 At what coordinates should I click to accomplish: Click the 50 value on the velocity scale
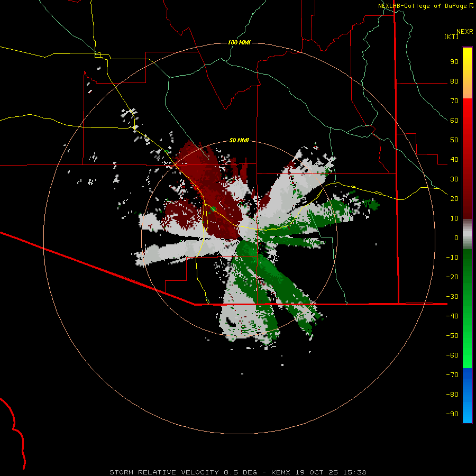[x=454, y=140]
